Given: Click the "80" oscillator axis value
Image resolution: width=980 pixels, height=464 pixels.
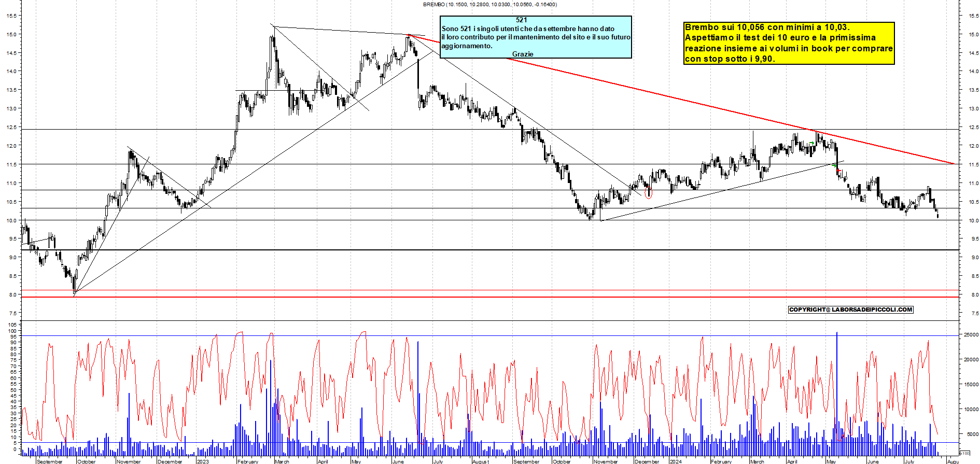Looking at the screenshot, I should point(13,355).
